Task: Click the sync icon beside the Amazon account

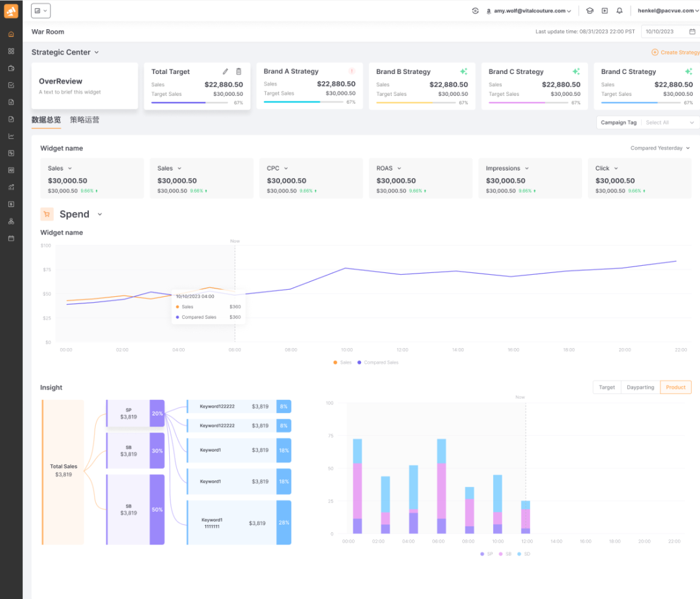Action: click(x=475, y=11)
